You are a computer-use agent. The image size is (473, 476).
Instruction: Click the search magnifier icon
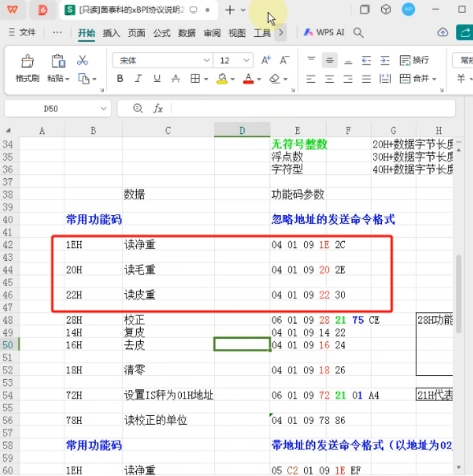pyautogui.click(x=358, y=33)
